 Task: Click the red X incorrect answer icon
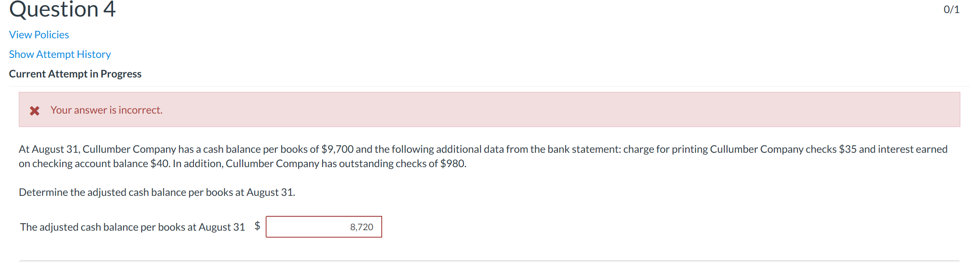tap(34, 111)
